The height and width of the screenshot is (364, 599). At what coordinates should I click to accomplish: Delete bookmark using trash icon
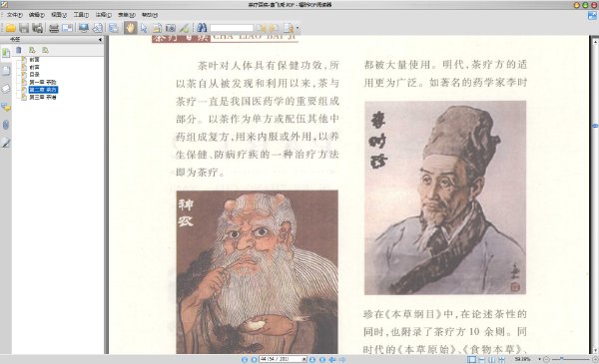pos(19,50)
